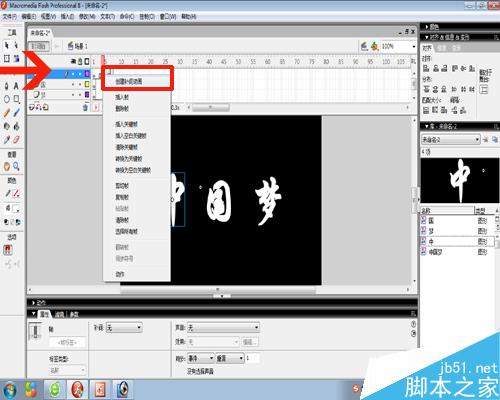
Task: Click the 名称 library column header
Action: 447,211
